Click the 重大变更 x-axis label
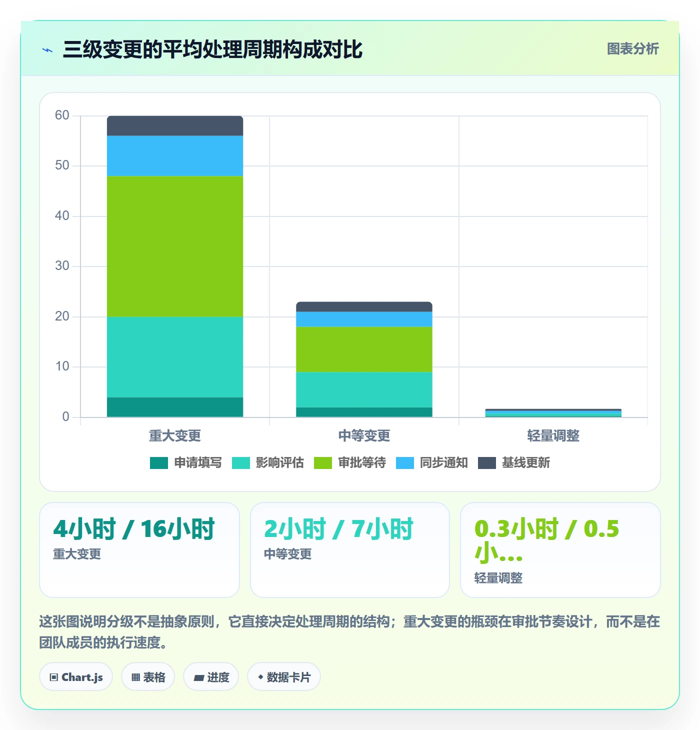700x730 pixels. [x=175, y=436]
